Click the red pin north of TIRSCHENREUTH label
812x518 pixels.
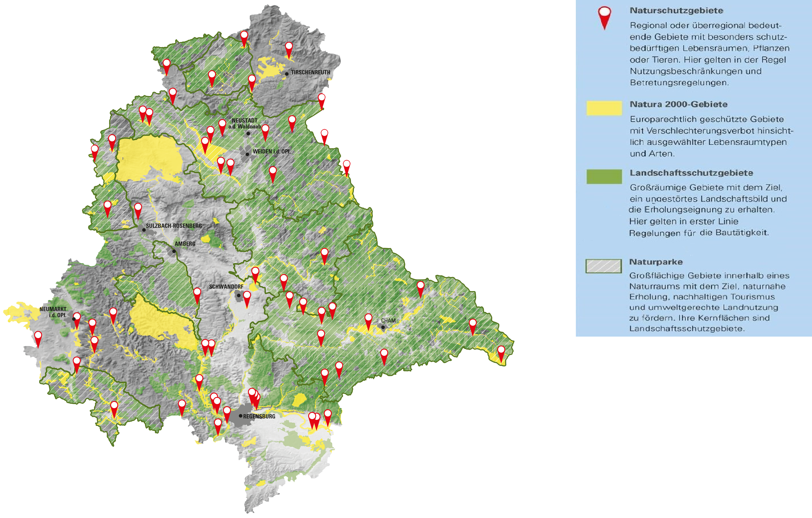(x=289, y=51)
